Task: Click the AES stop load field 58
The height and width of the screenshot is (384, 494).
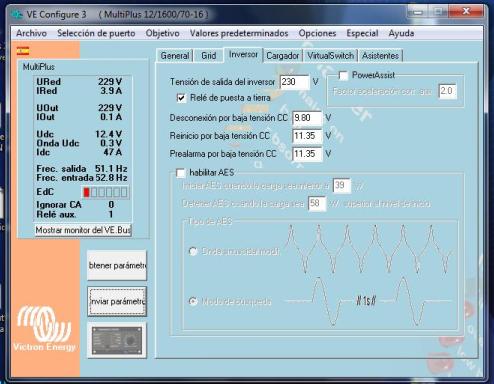Action: coord(317,203)
